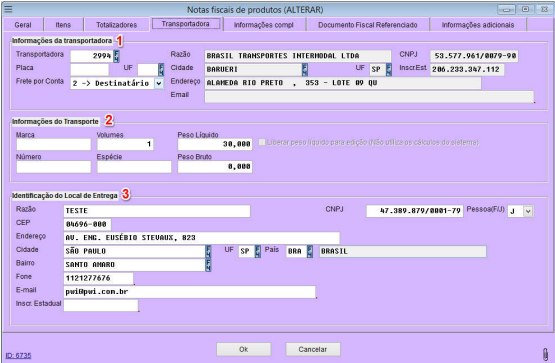
Task: Select the Transportadora tab
Action: 185,24
